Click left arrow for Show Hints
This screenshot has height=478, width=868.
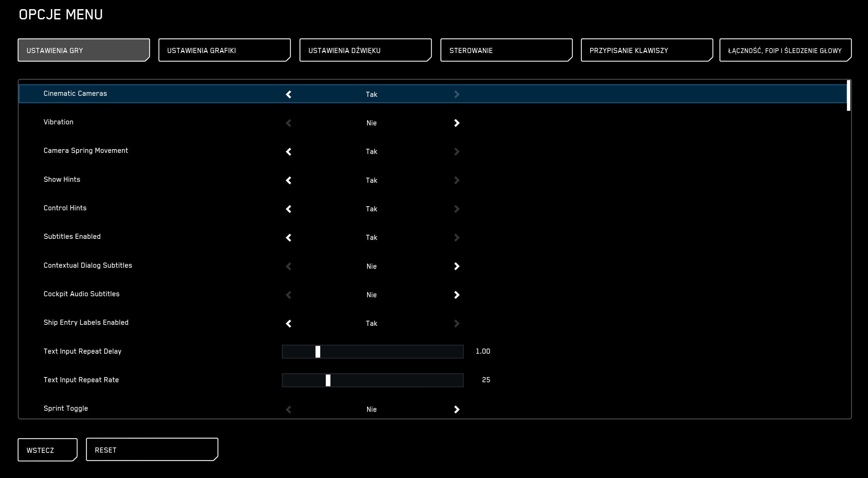click(289, 180)
